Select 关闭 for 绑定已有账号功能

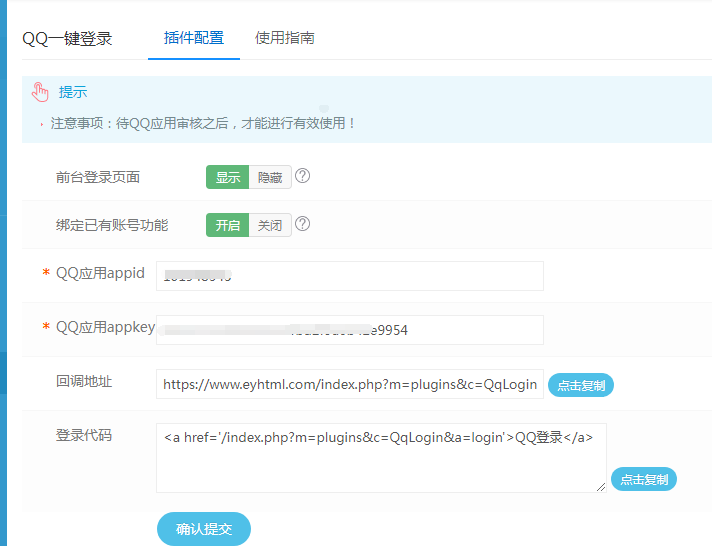pos(270,225)
